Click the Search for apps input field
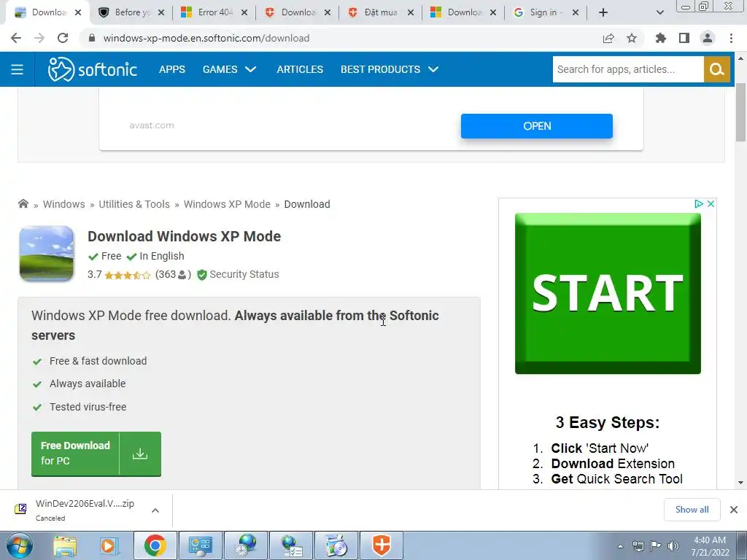Image resolution: width=747 pixels, height=560 pixels. [x=628, y=69]
